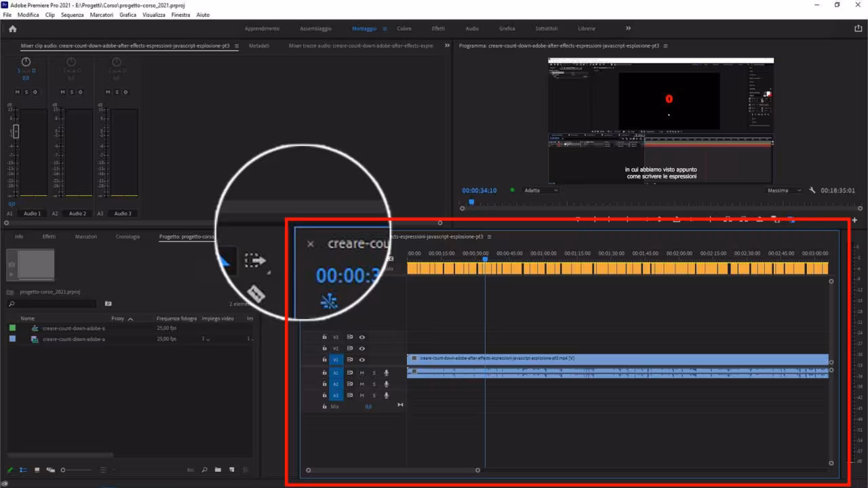Click Frequenza fotogrammi column header
Screen dimensions: 868x488
point(176,319)
